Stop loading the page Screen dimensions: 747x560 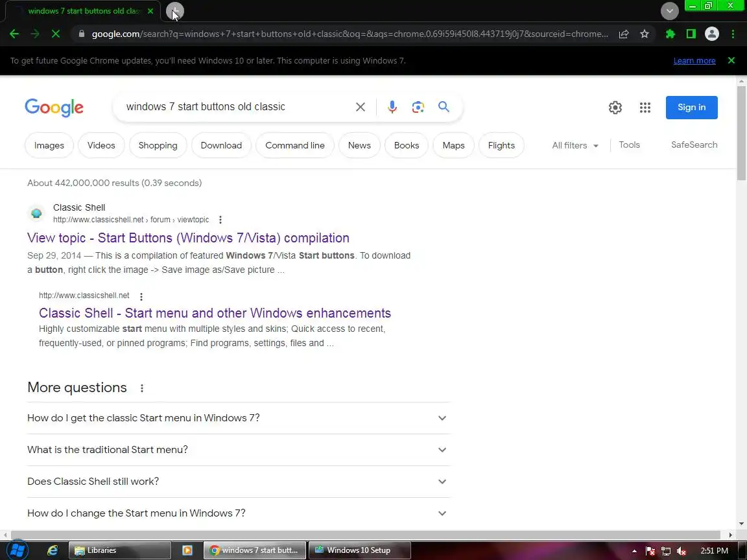pyautogui.click(x=56, y=34)
